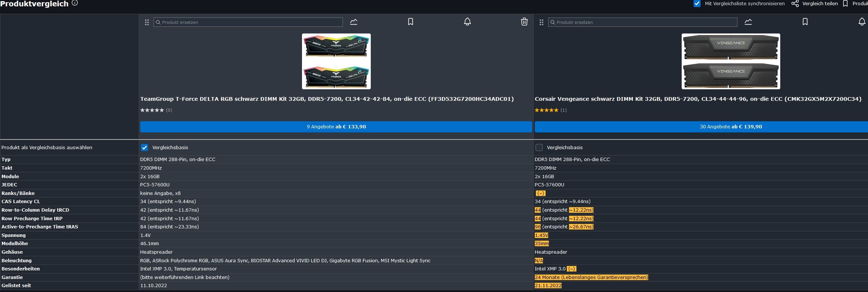This screenshot has height=292, width=868.
Task: Click the TeamGroup star rating (0)
Action: pos(156,110)
